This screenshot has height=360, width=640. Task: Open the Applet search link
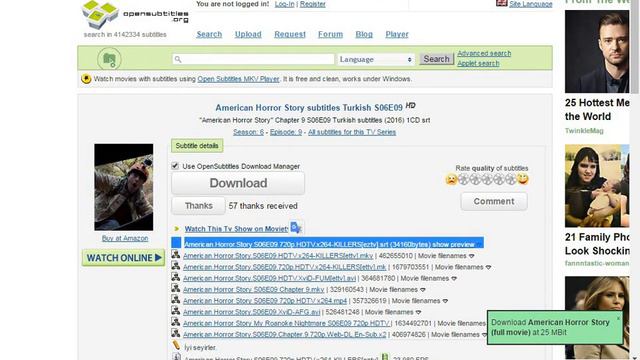pyautogui.click(x=478, y=64)
